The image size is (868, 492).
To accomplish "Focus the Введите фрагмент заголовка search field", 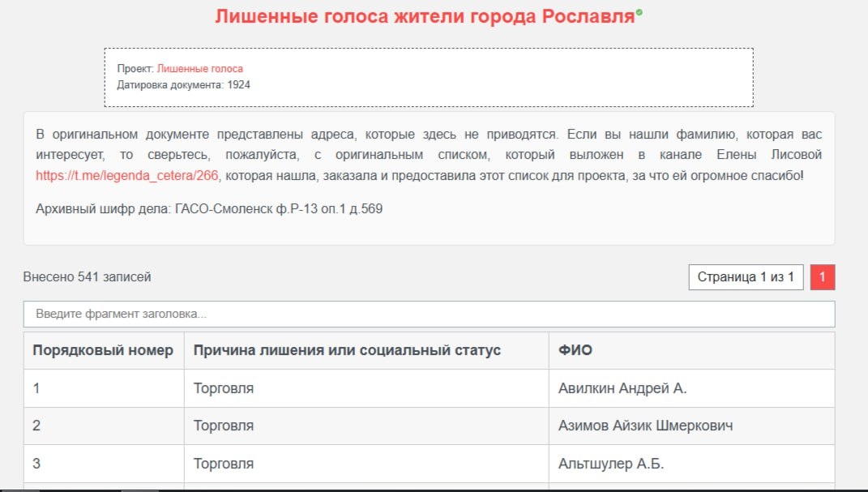I will coord(429,314).
